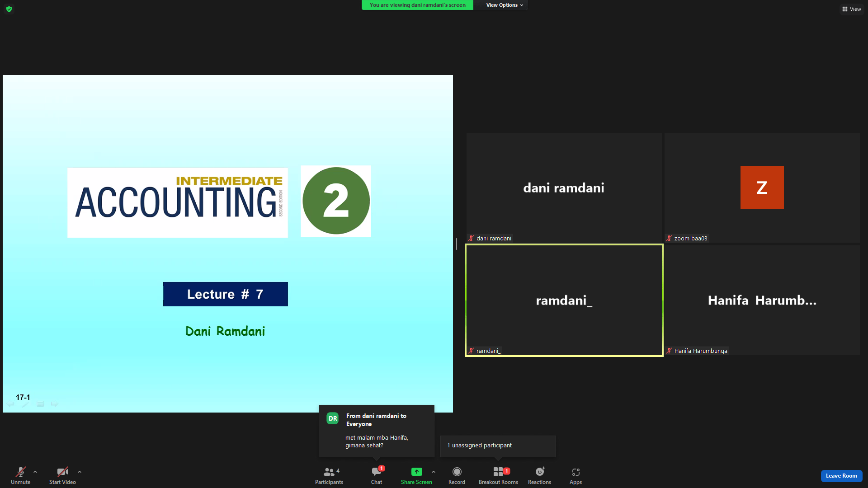Image resolution: width=868 pixels, height=488 pixels.
Task: Click muted mic icon beside Hanifa Harumbunga label
Action: click(x=670, y=351)
